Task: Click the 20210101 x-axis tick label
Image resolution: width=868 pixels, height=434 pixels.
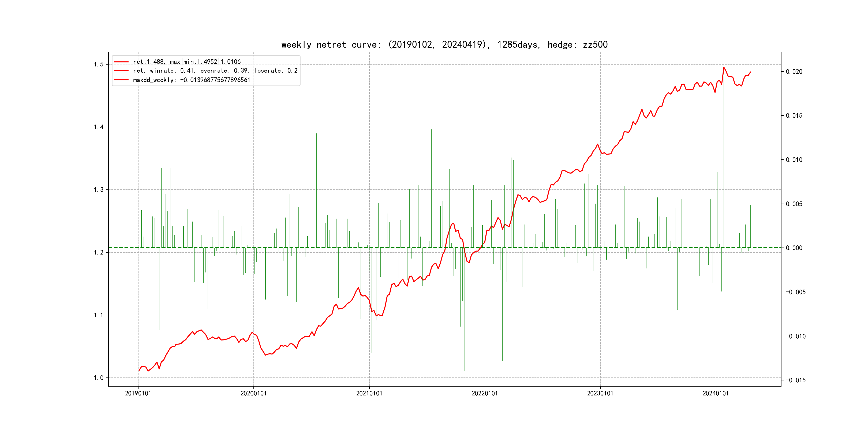Action: (x=369, y=394)
